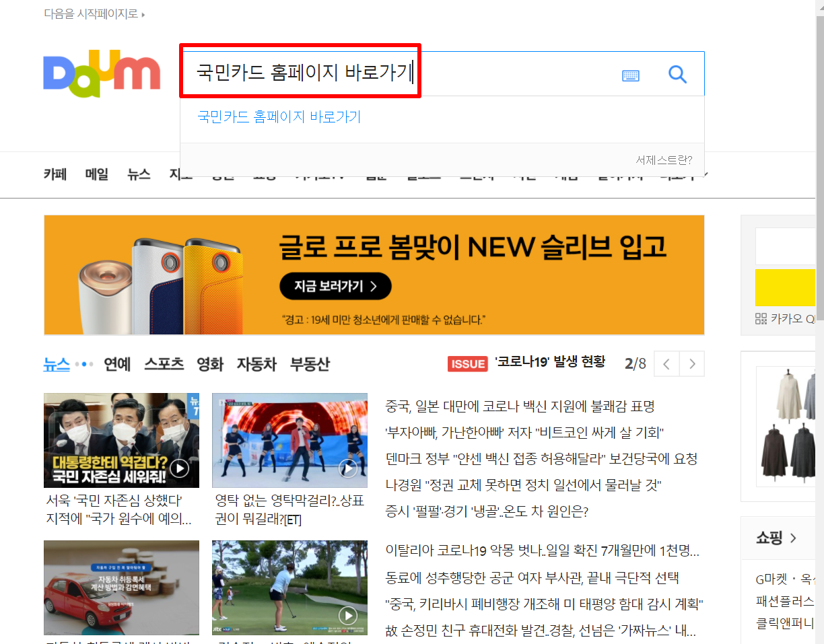This screenshot has height=644, width=824.
Task: Open the 카페 menu
Action: [x=55, y=174]
